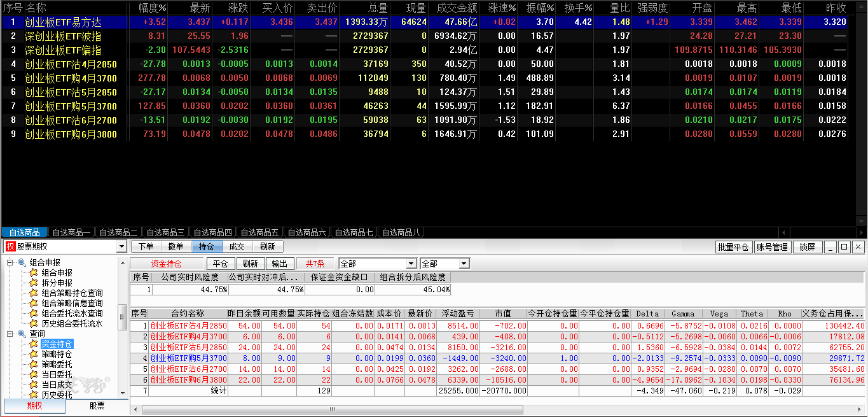Switch to the 自选商品三 tab

[165, 233]
